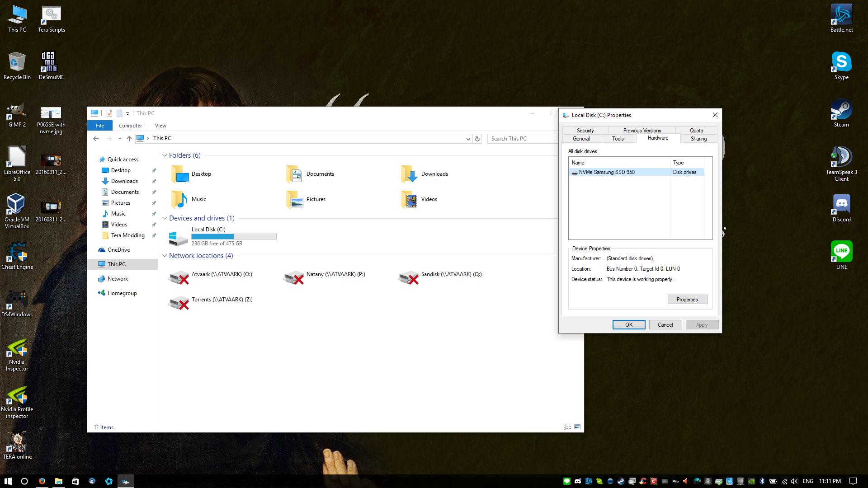Click the device Properties button
Image resolution: width=868 pixels, height=488 pixels.
687,300
